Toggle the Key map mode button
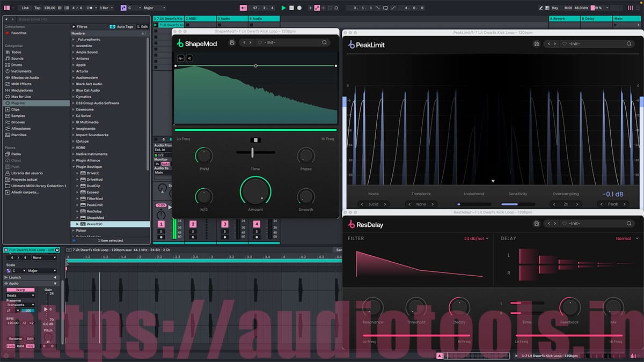Screen dimensions: 644x362 tap(555, 8)
